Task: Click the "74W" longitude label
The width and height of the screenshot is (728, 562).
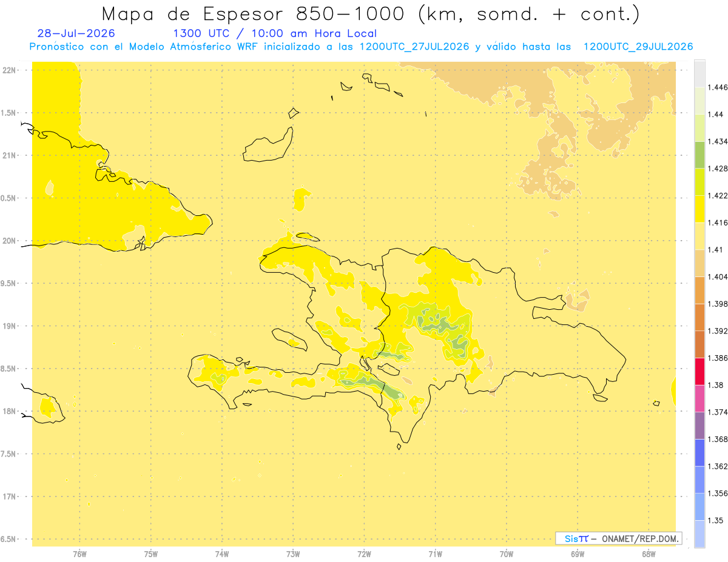Action: (x=222, y=554)
